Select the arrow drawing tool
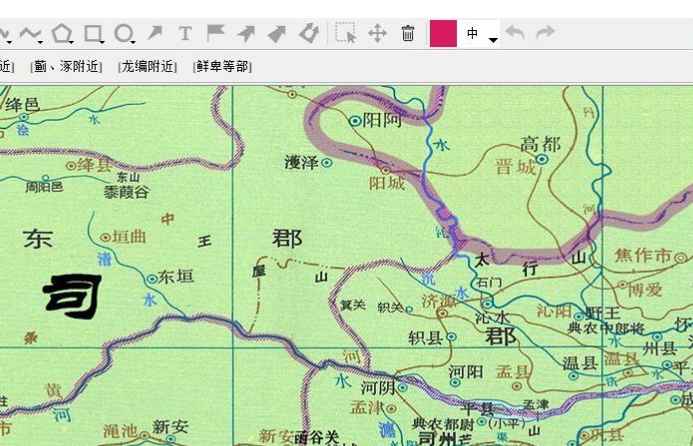The height and width of the screenshot is (446, 693). [x=155, y=33]
